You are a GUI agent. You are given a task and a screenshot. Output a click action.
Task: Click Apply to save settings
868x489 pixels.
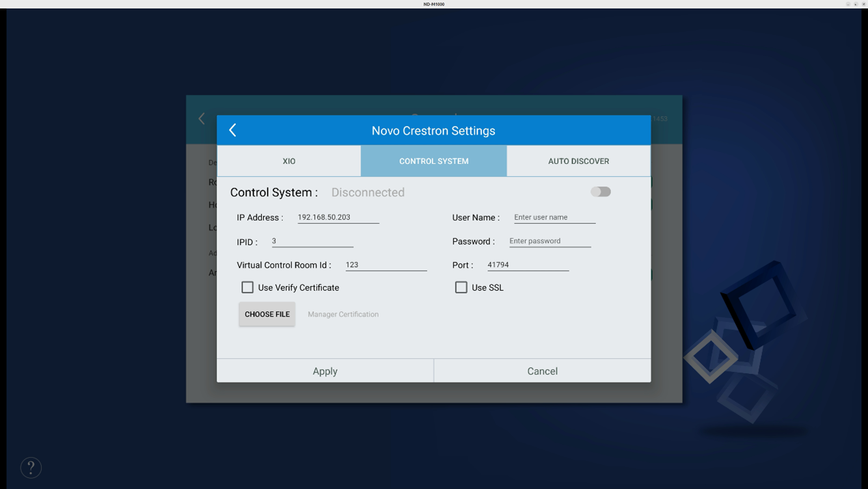tap(325, 371)
